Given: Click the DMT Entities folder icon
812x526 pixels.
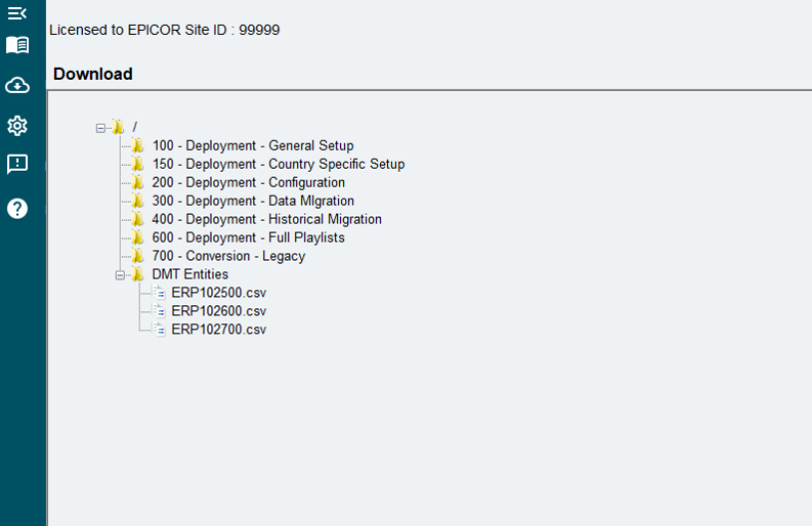Looking at the screenshot, I should coord(138,274).
